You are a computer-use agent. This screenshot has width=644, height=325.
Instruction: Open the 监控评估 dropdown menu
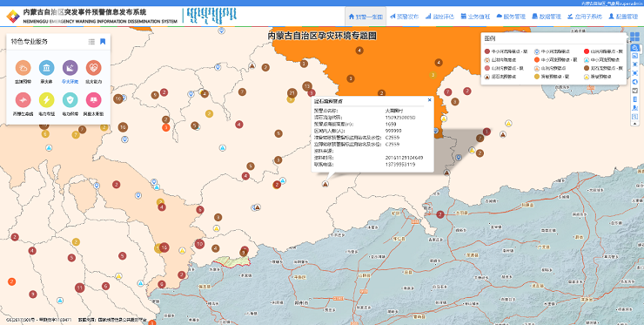point(439,17)
